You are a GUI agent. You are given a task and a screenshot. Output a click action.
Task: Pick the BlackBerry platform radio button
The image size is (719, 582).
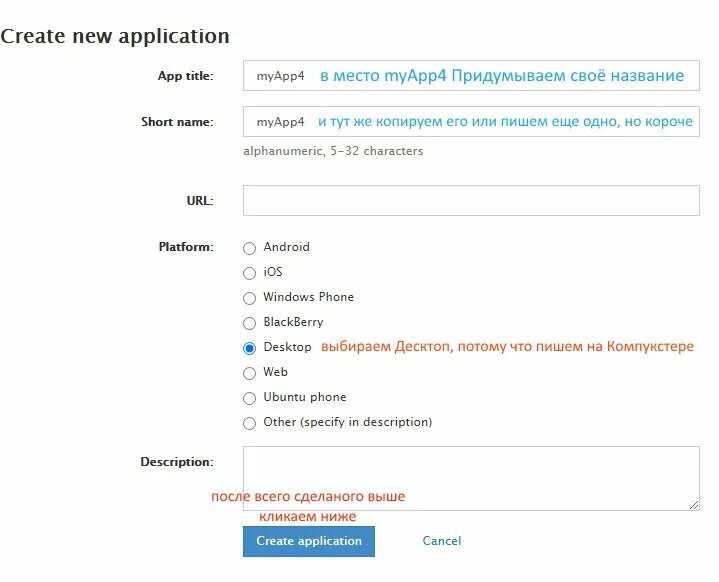[x=250, y=323]
